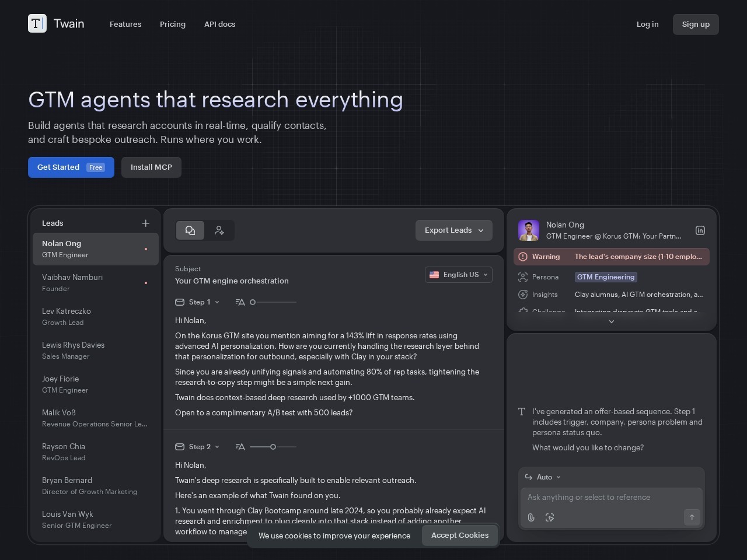747x560 pixels.
Task: Expand lead details with chevron down
Action: click(x=611, y=321)
